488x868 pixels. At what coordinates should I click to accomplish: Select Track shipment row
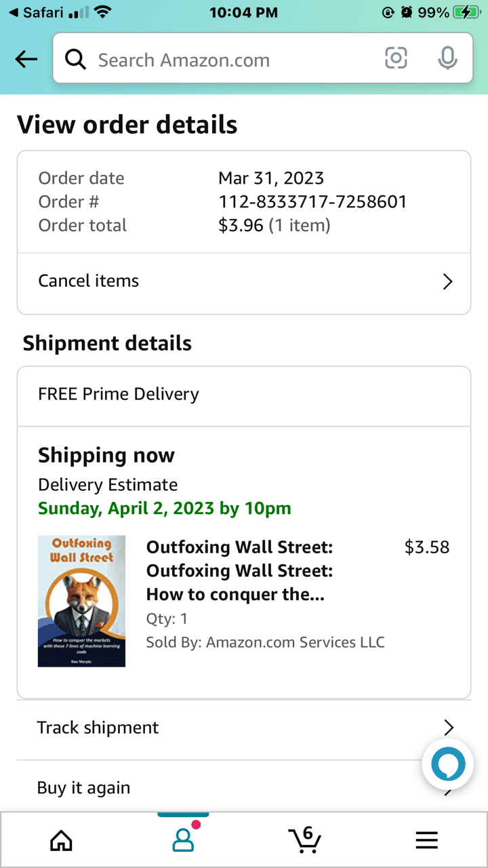tap(98, 728)
